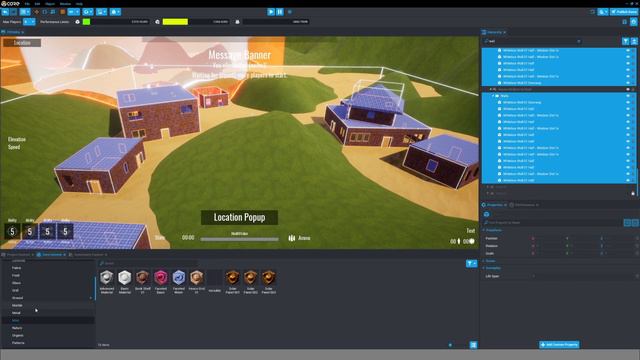Collapse the Properties section header
The image size is (640, 360).
492,230
